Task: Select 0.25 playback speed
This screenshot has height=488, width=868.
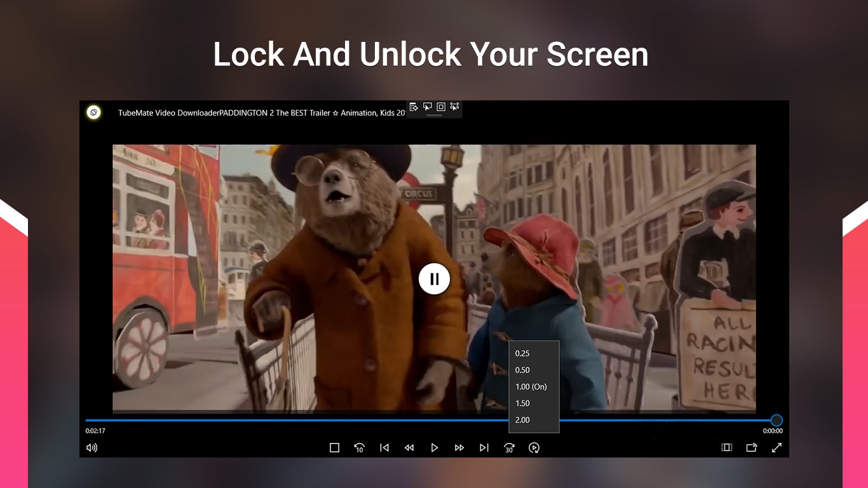Action: (534, 353)
